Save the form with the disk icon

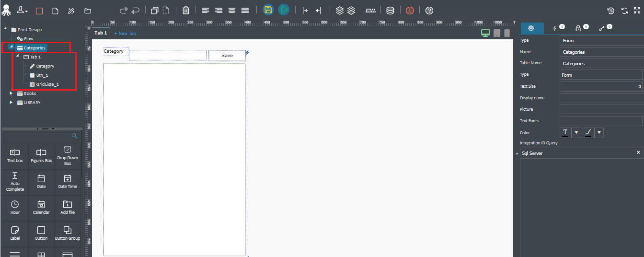[268, 10]
